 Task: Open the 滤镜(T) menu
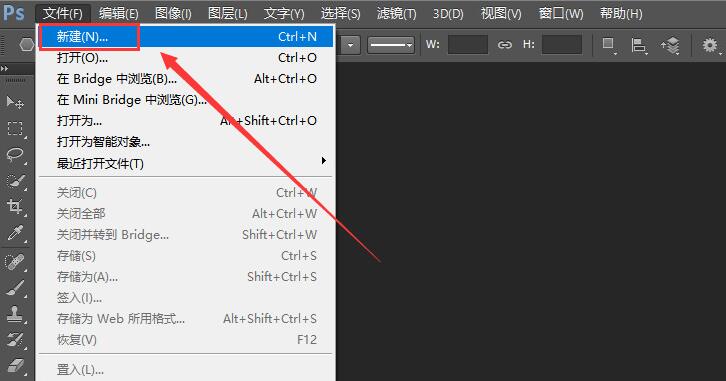[396, 13]
